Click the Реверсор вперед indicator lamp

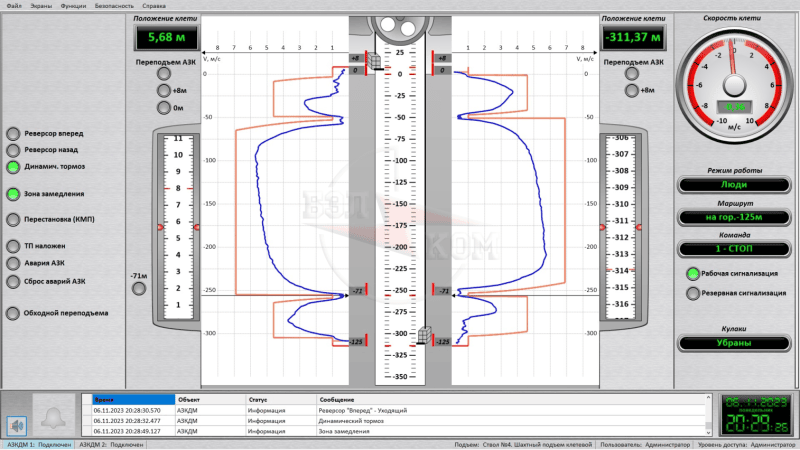[13, 133]
